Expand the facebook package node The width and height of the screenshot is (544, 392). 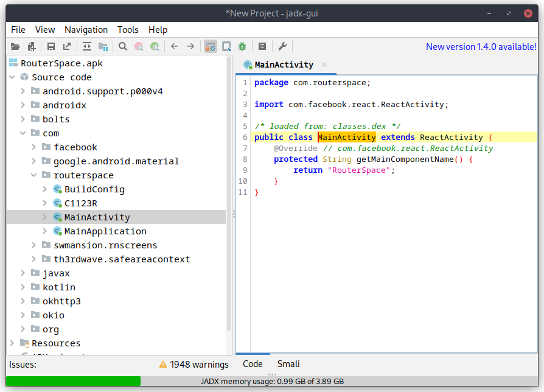point(34,147)
